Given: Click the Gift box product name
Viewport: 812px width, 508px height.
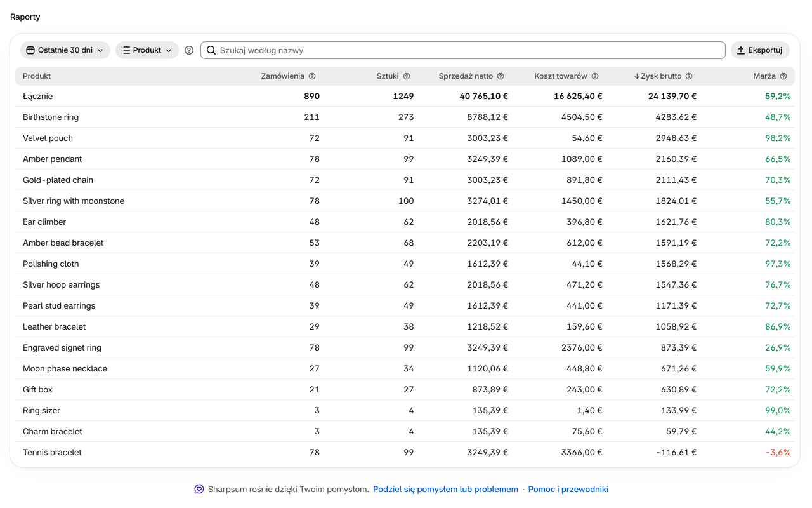Looking at the screenshot, I should tap(37, 389).
